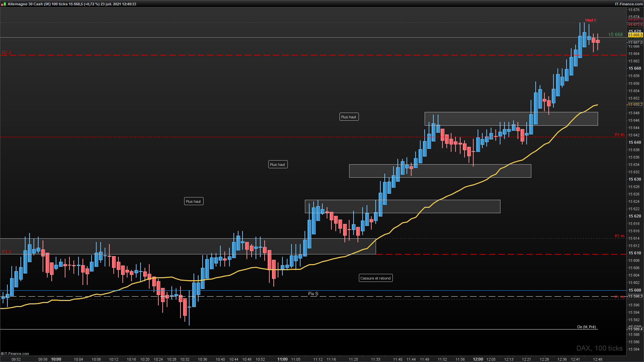Screen dimensions: 644x362
Task: Click the 15 589,4 close price tag
Action: 635,329
